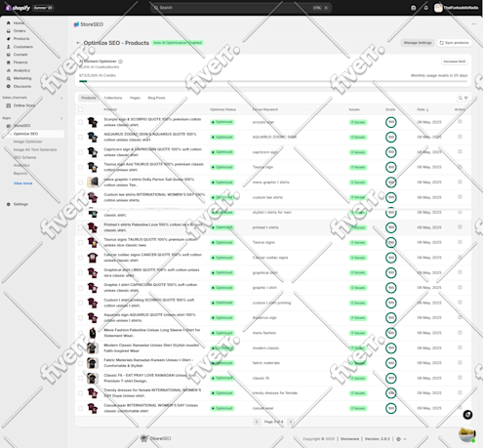483x448 pixels.
Task: Select the Scorpio sign product checkbox
Action: [80, 122]
